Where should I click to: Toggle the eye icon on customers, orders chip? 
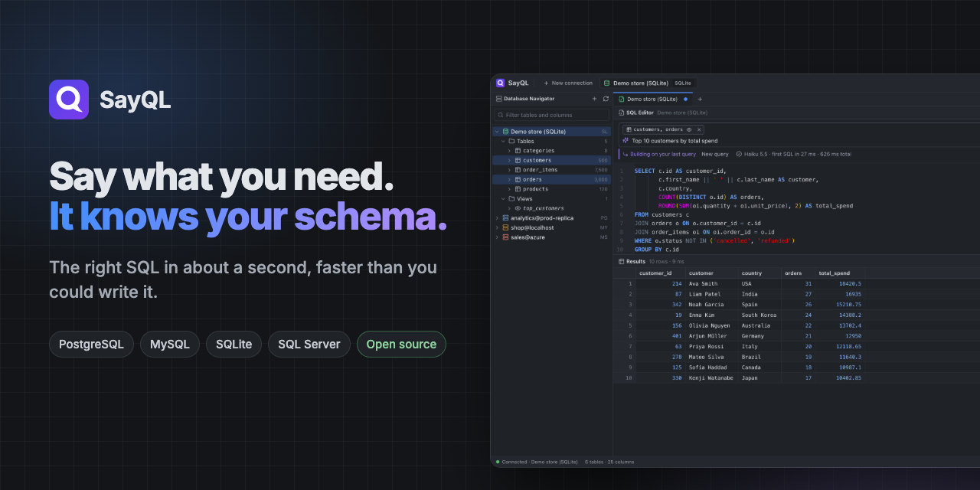pyautogui.click(x=689, y=129)
